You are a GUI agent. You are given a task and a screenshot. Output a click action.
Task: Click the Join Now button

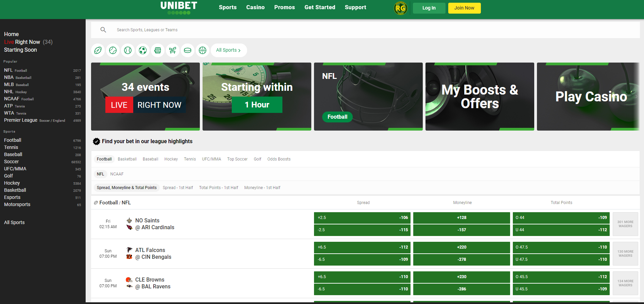pyautogui.click(x=464, y=8)
